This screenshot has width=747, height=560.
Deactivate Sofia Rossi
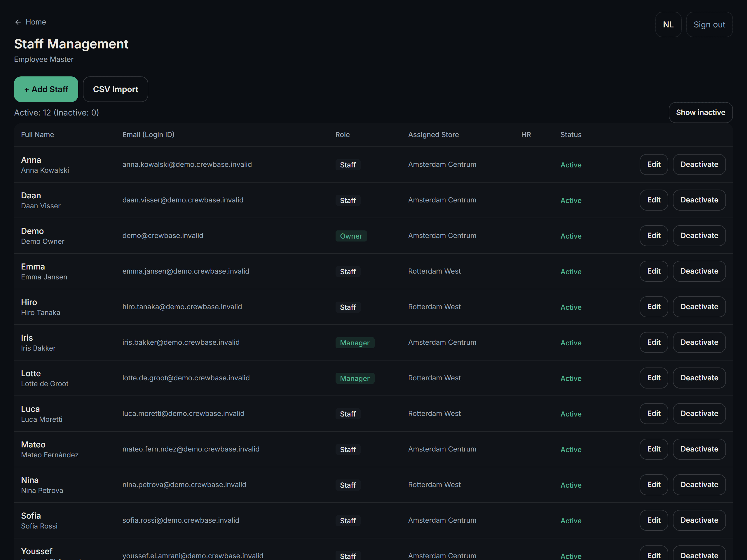tap(699, 520)
